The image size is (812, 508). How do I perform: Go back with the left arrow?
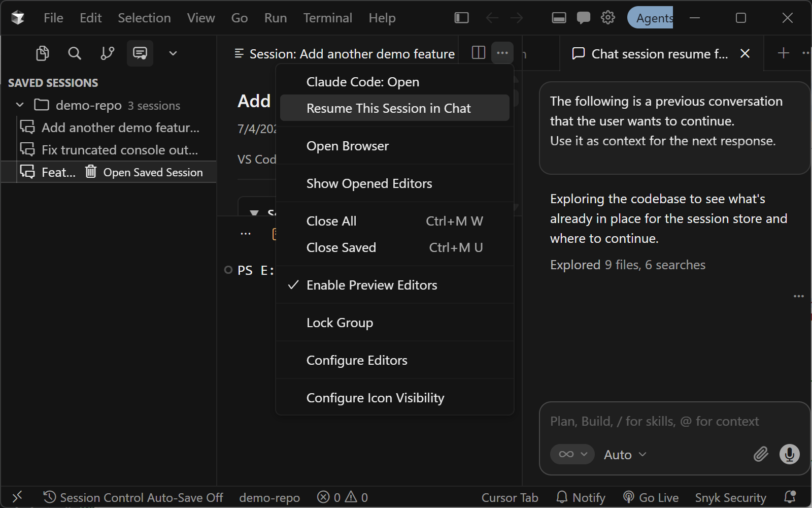492,18
